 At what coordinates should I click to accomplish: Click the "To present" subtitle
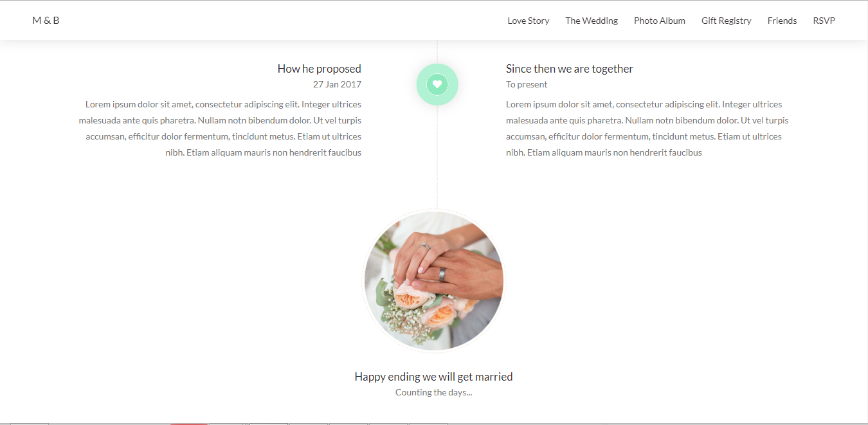point(527,84)
